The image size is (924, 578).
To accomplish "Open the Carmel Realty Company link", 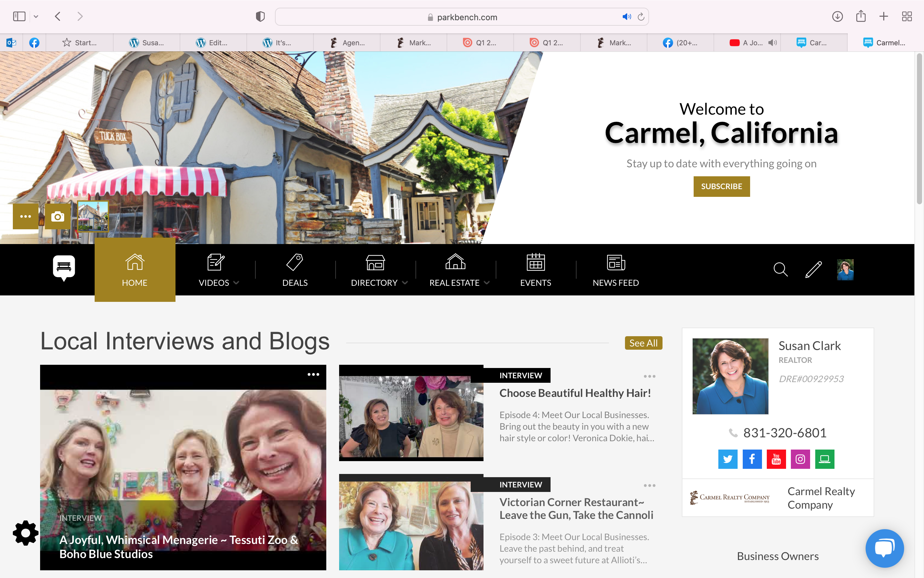I will (821, 498).
